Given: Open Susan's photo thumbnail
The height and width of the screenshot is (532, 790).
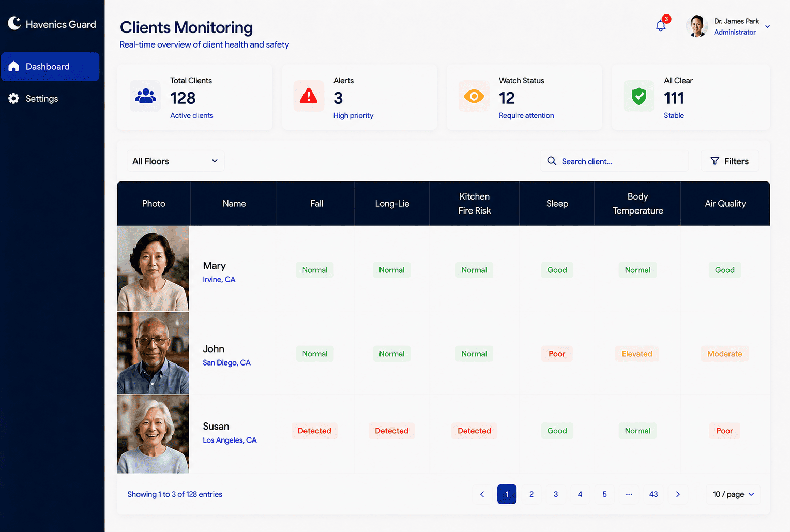Looking at the screenshot, I should [153, 434].
